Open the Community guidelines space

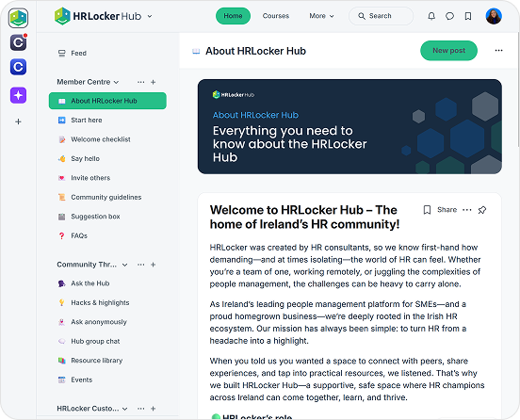point(106,197)
